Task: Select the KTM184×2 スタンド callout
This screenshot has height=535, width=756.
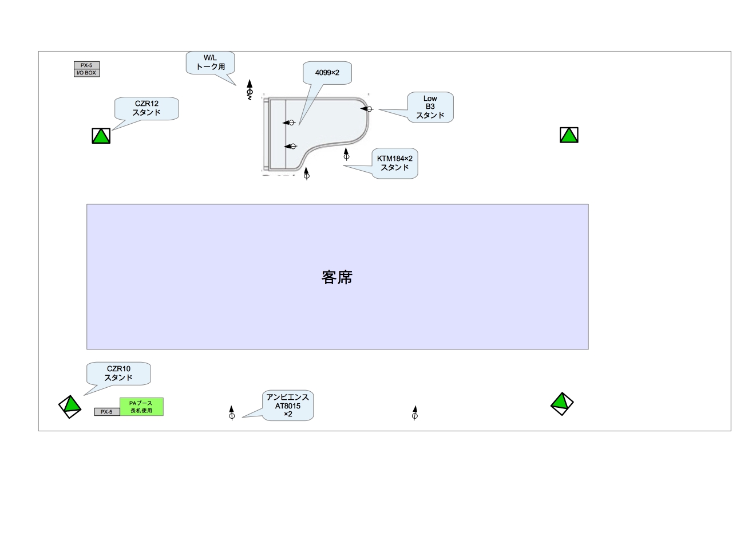Action: 394,163
